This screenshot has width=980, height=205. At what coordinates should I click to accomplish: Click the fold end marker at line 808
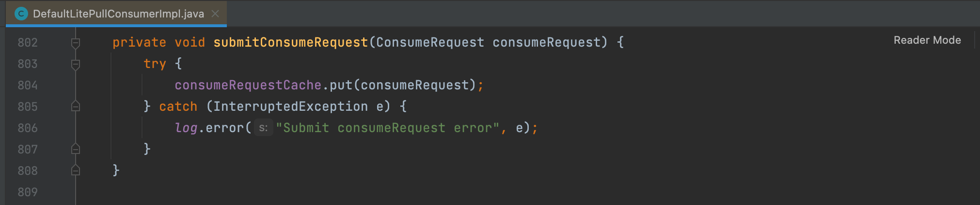(x=76, y=170)
